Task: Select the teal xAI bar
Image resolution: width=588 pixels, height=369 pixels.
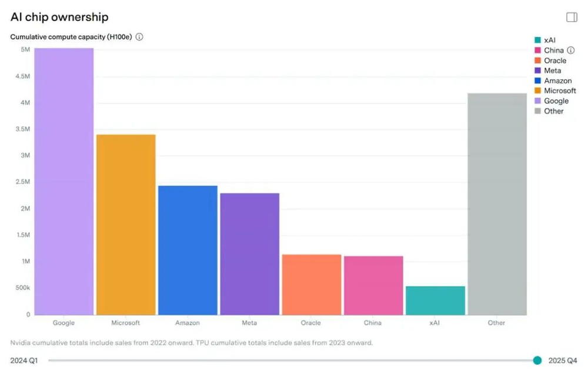Action: (x=435, y=300)
